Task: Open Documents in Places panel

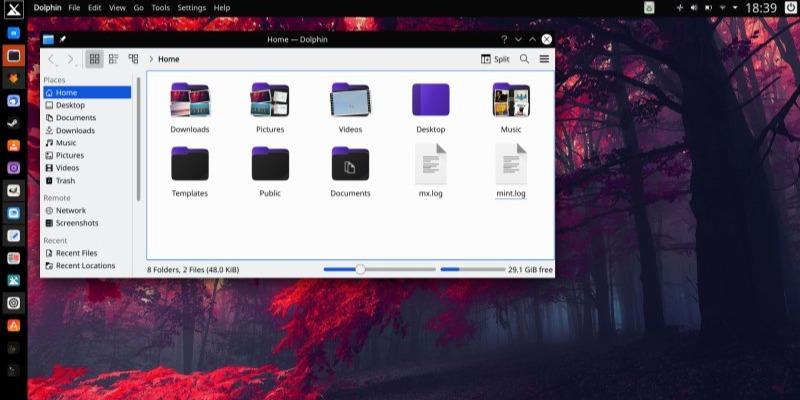Action: [x=87, y=118]
